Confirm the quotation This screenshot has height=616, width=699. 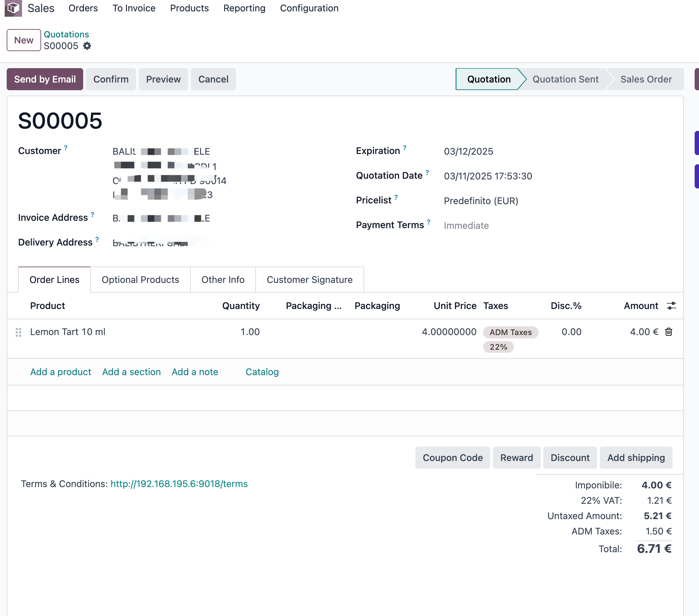111,79
